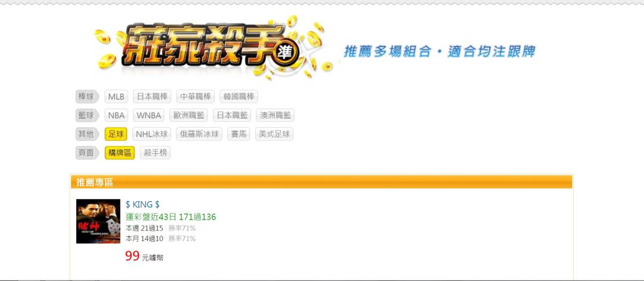644x281 pixels.
Task: Pick the 美式足球 filter
Action: coord(274,134)
